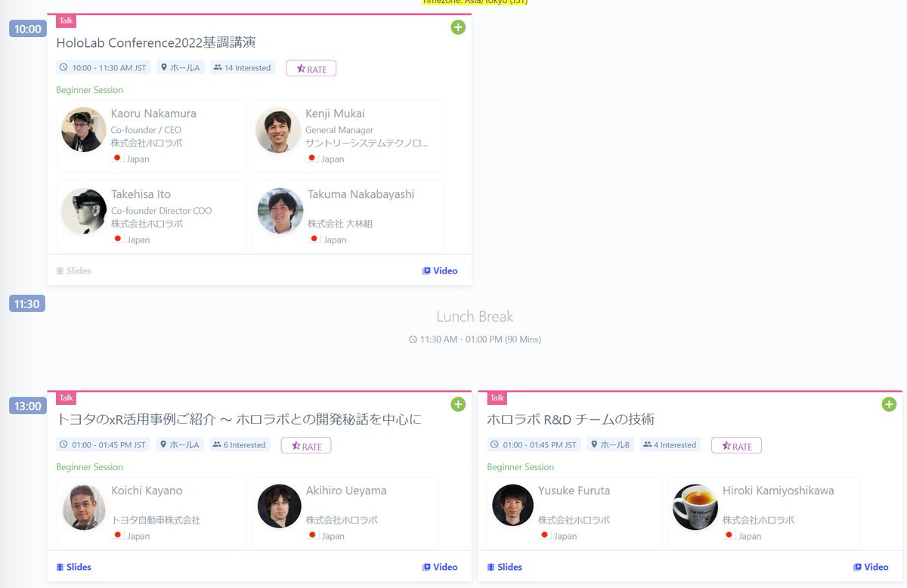Click the 10:00 - 11:30 AM JST time chip

[103, 67]
